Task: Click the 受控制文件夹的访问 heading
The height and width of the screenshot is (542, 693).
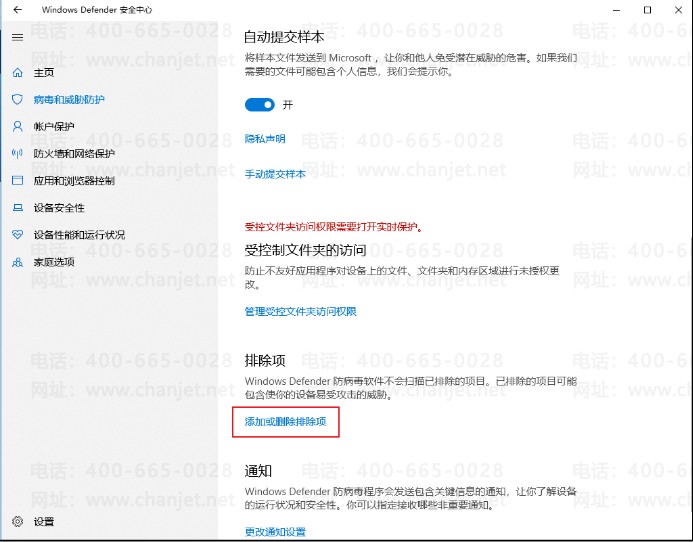Action: pyautogui.click(x=305, y=250)
